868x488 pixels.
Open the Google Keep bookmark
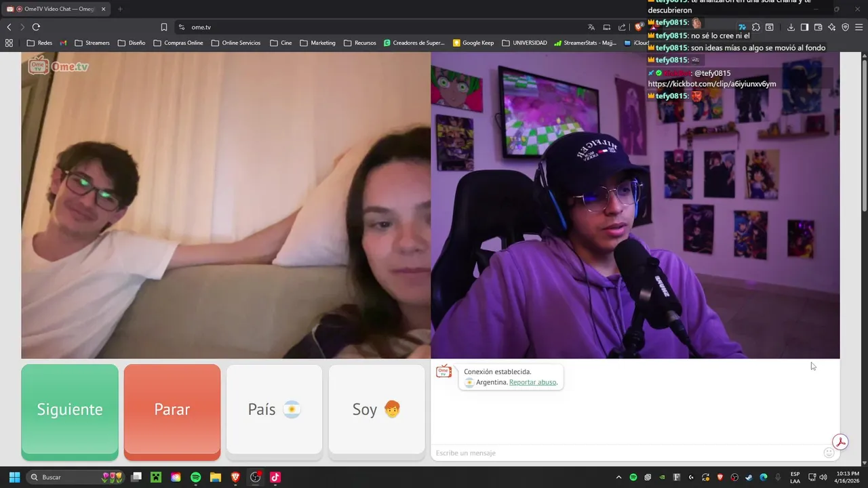tap(473, 43)
